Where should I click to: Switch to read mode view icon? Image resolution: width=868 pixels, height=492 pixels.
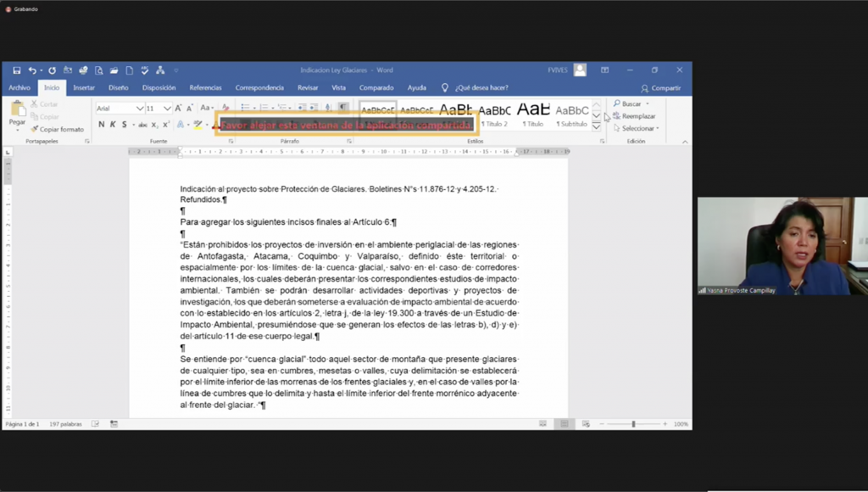click(542, 424)
